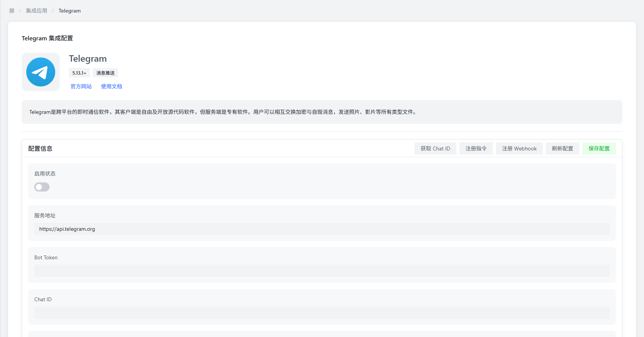Open the 官方网站 link
Screen dimensions: 644x337
coord(81,86)
